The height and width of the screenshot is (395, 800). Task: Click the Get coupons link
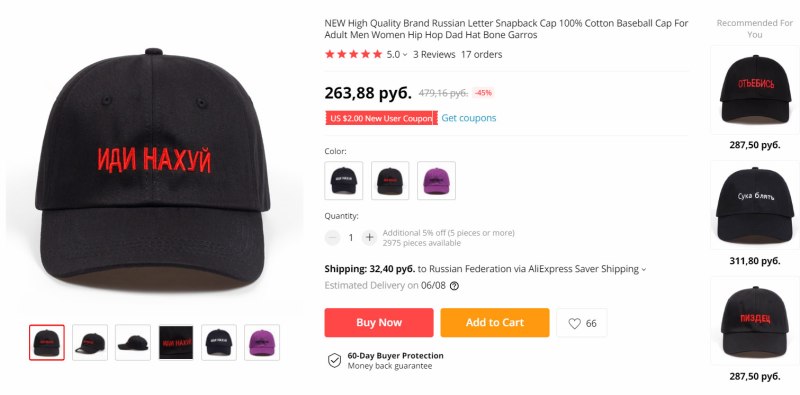tap(468, 118)
